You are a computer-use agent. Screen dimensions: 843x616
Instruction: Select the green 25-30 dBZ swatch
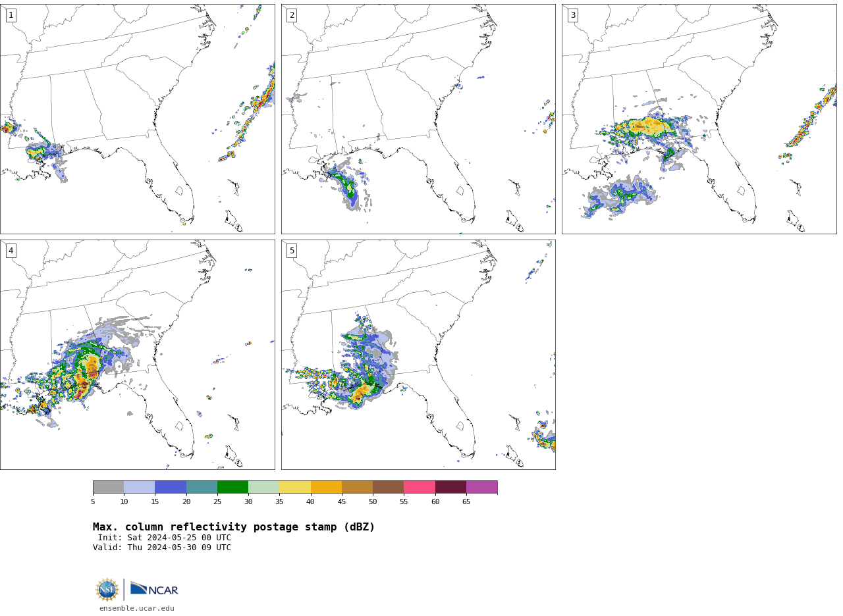pyautogui.click(x=232, y=487)
